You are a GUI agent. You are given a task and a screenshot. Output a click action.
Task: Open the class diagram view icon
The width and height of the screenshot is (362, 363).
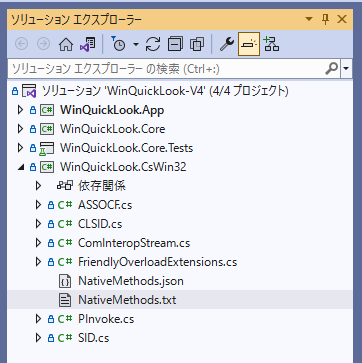[271, 44]
